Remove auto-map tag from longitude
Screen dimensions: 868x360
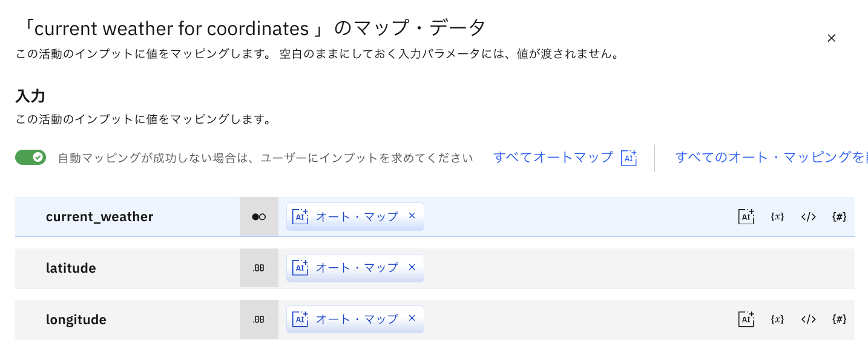[412, 319]
